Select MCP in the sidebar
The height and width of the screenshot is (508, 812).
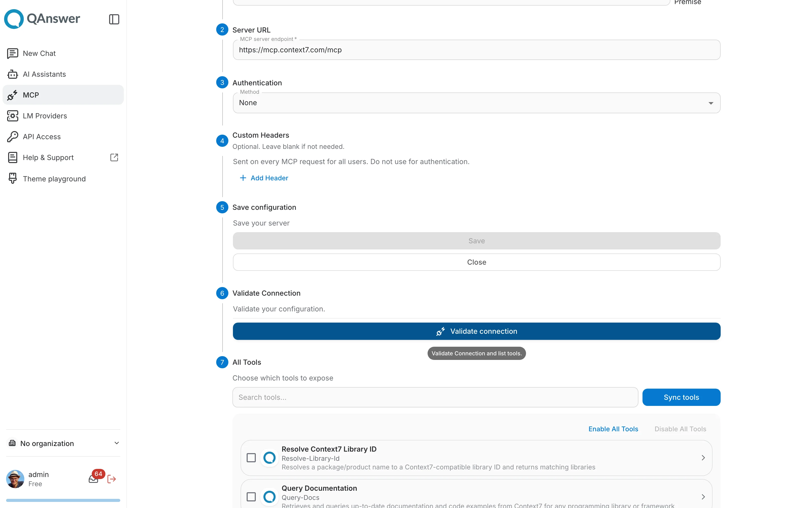click(63, 95)
